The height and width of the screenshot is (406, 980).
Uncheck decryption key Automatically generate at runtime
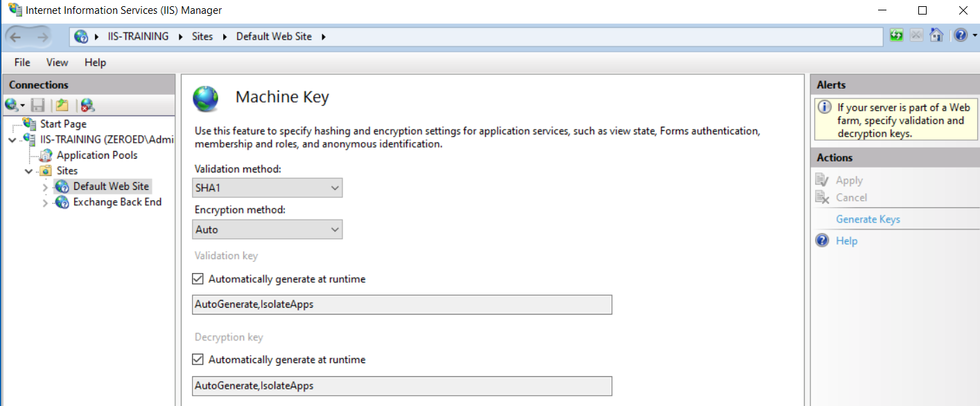[x=198, y=360]
